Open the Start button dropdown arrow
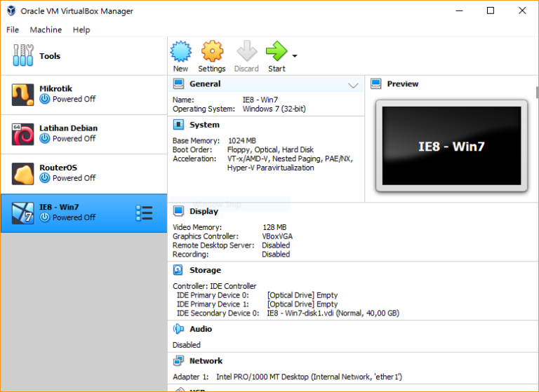Image resolution: width=539 pixels, height=392 pixels. (x=295, y=56)
